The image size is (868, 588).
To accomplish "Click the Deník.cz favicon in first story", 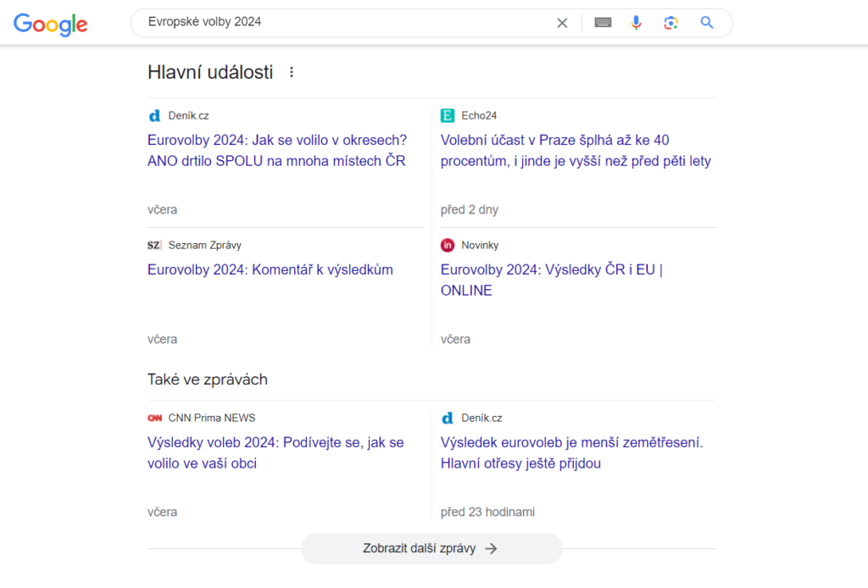I will 154,115.
